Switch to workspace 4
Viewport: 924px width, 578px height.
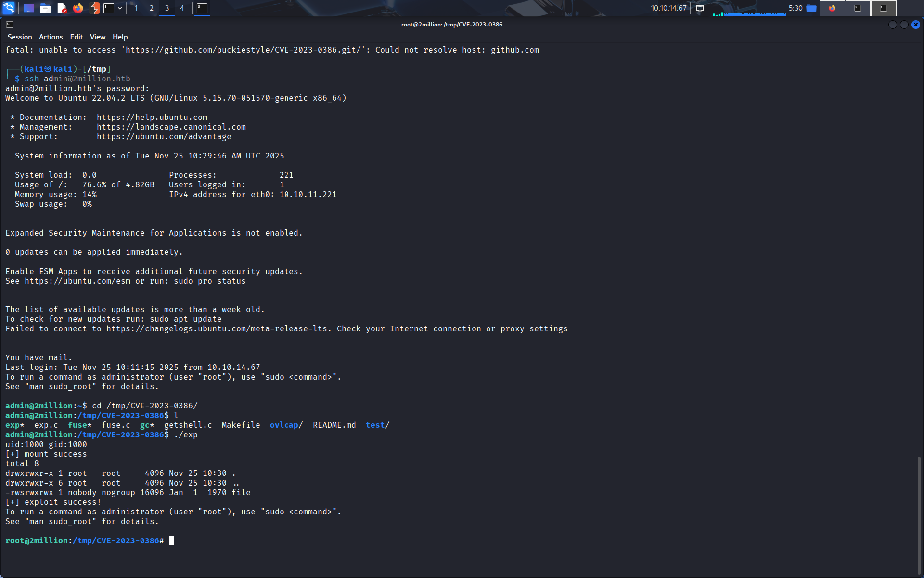pyautogui.click(x=182, y=8)
